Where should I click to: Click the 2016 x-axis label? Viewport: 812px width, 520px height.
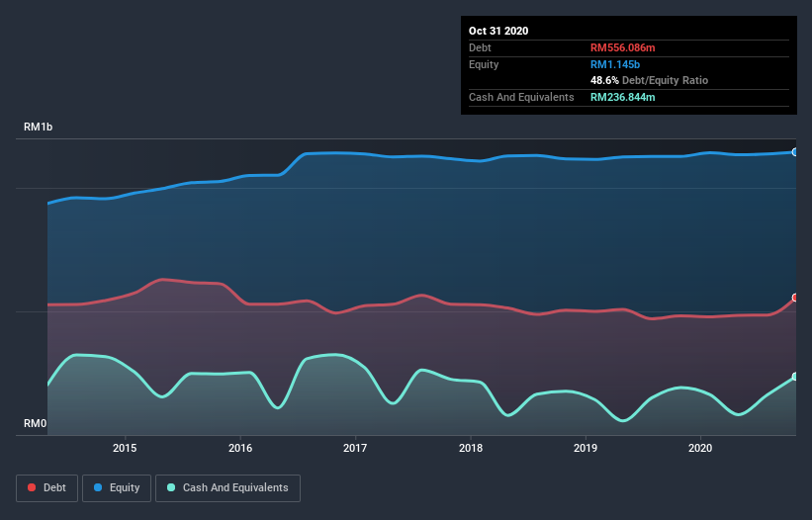240,448
